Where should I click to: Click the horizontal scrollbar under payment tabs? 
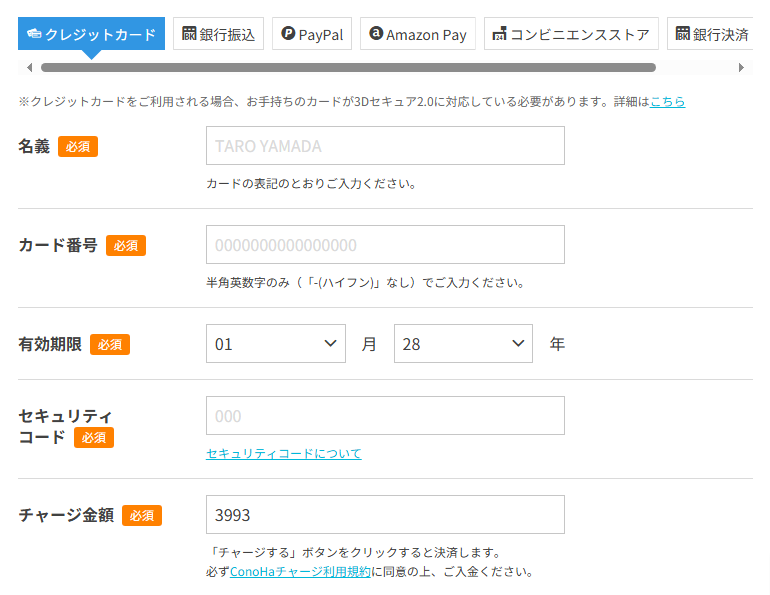tap(348, 68)
